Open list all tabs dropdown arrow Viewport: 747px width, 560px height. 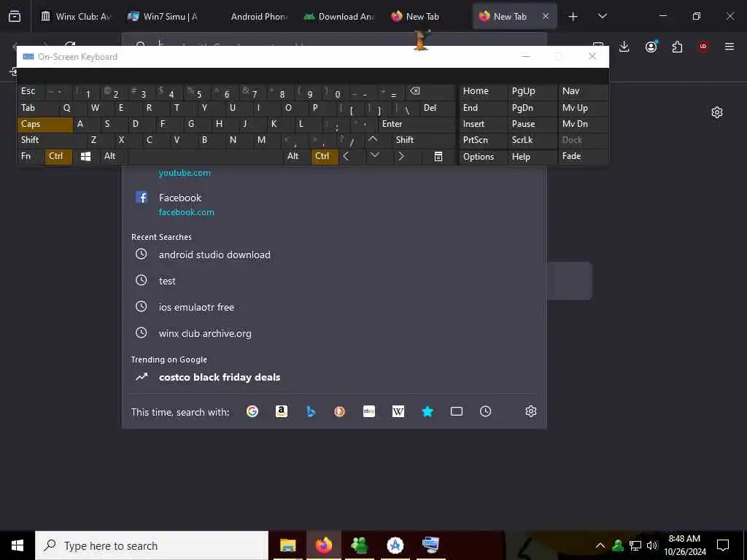pyautogui.click(x=603, y=17)
